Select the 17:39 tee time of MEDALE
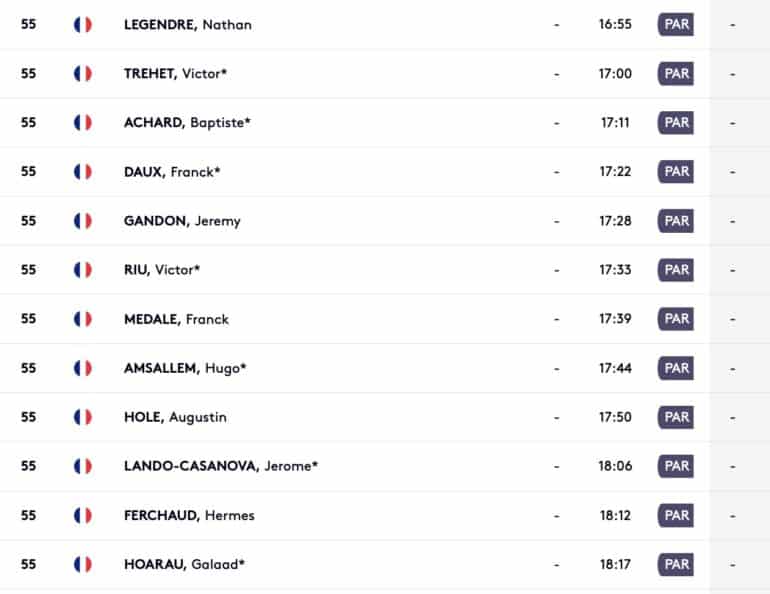Image resolution: width=770 pixels, height=594 pixels. [615, 319]
